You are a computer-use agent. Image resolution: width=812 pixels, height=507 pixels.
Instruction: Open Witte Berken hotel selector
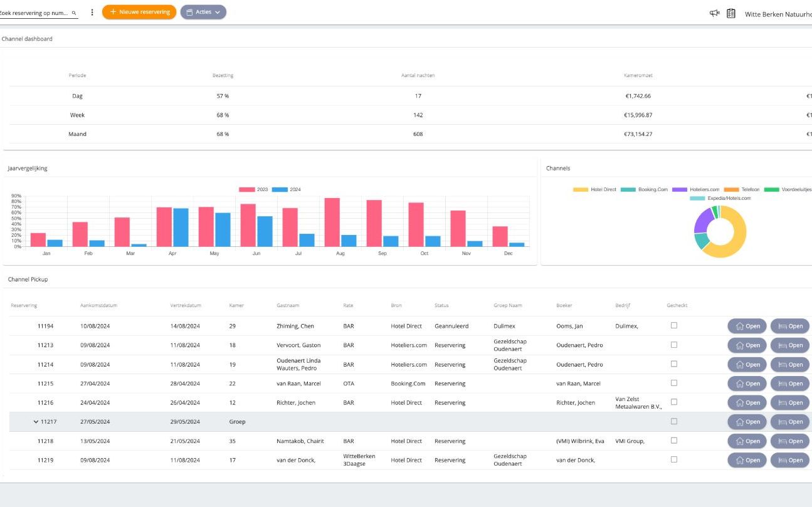click(x=778, y=14)
